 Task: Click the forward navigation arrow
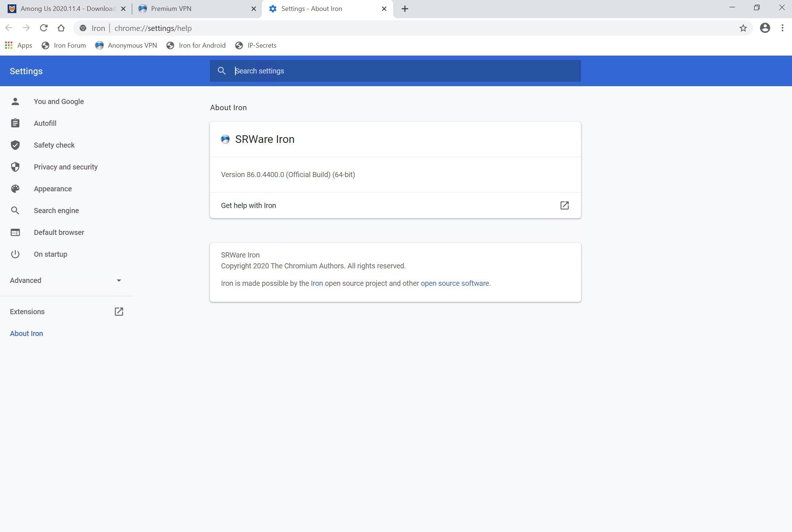coord(26,28)
